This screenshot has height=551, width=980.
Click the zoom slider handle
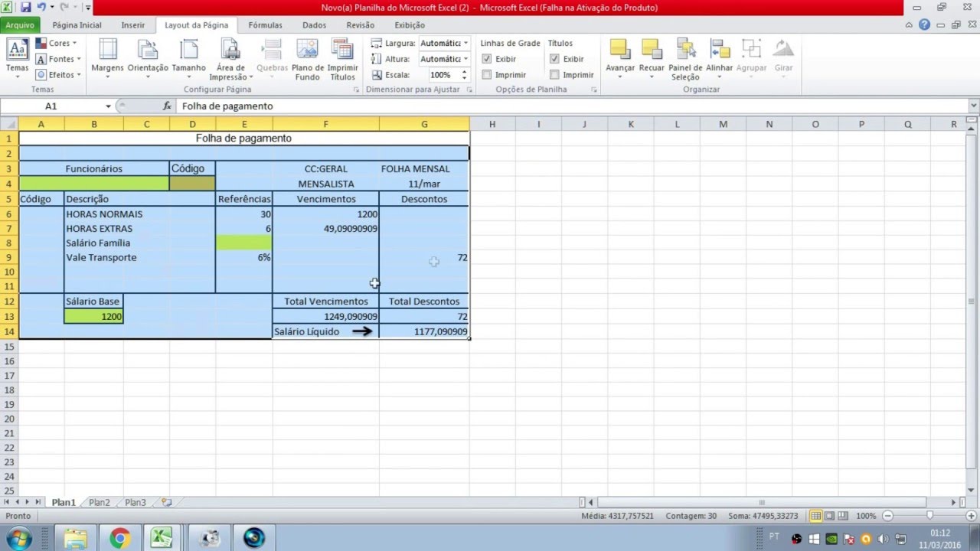pos(929,516)
